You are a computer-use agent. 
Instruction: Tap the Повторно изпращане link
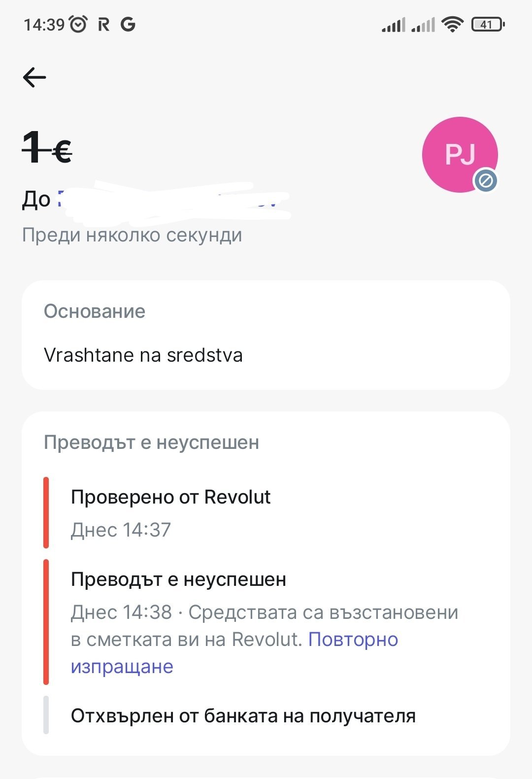353,640
